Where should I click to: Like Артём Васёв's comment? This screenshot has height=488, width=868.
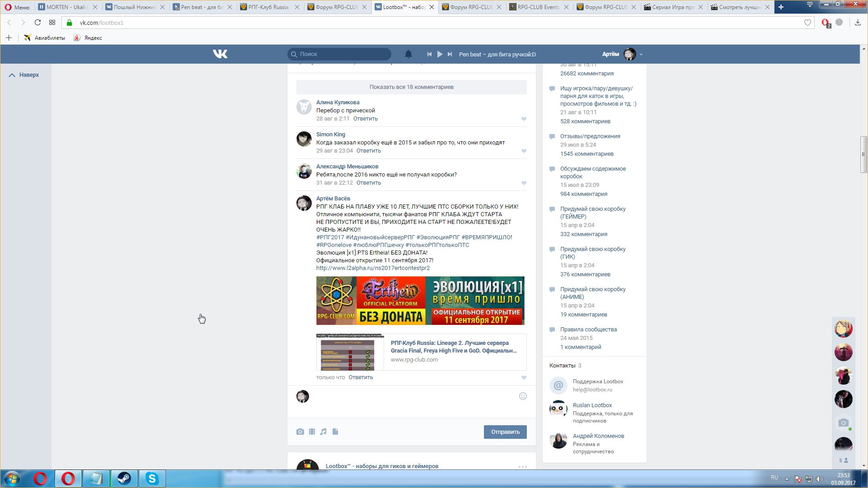tap(524, 378)
